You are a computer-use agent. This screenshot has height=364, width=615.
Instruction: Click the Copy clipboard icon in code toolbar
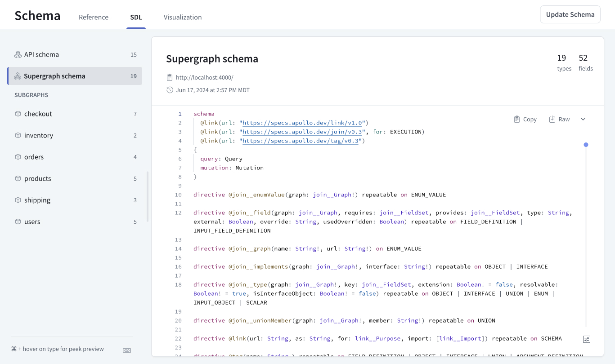click(517, 119)
